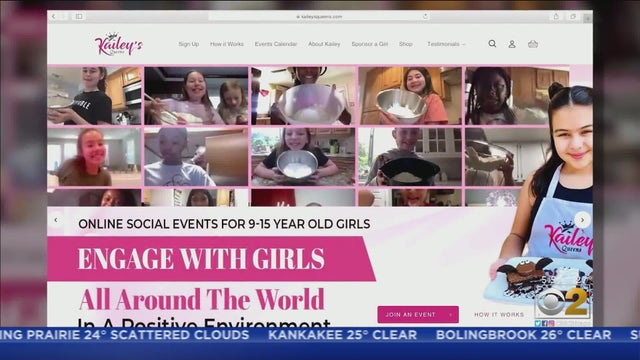This screenshot has height=360, width=640.
Task: Open the Sign Up menu item
Action: tap(189, 44)
